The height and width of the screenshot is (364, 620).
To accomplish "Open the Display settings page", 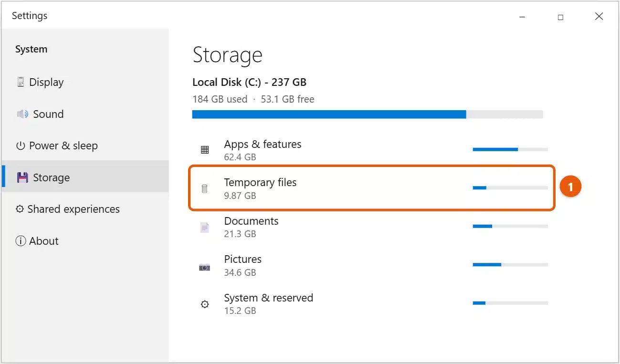I will (x=85, y=82).
